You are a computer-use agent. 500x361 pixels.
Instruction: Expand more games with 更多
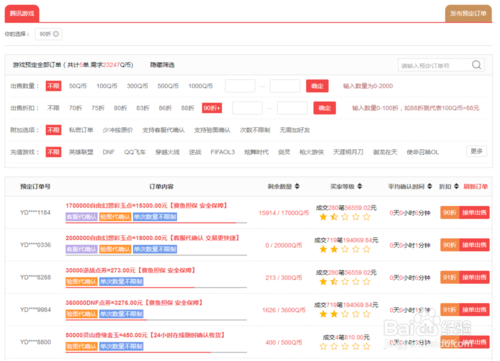(x=476, y=151)
